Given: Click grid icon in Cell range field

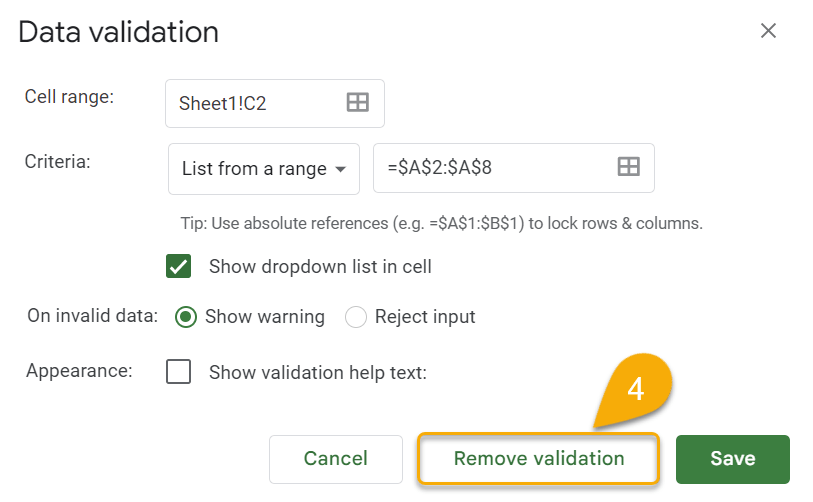Looking at the screenshot, I should pyautogui.click(x=358, y=102).
